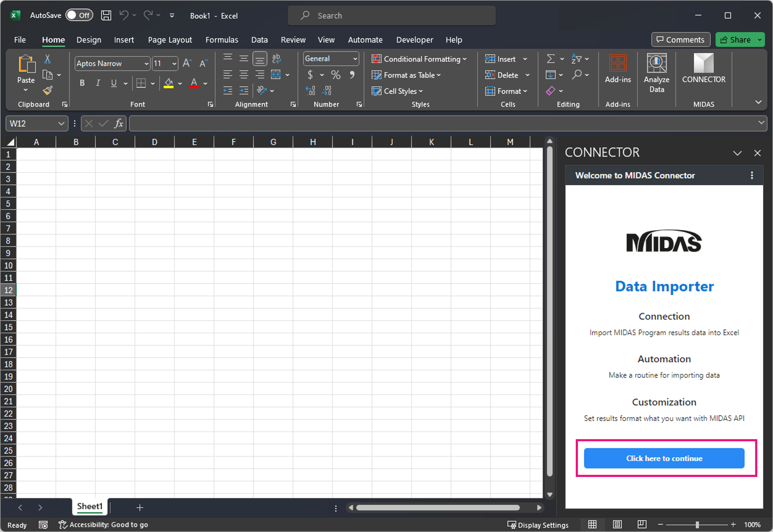Open the File menu
773x532 pixels.
[x=20, y=40]
